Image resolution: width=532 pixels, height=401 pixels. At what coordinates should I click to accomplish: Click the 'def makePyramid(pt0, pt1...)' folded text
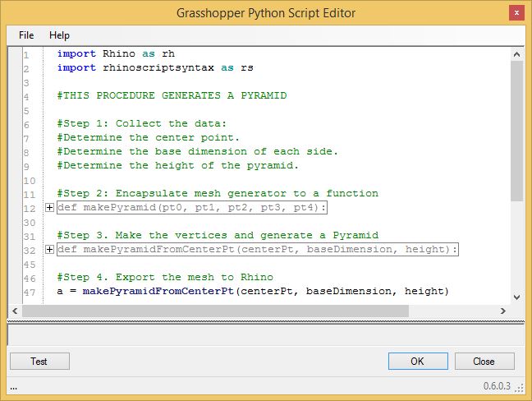[x=192, y=207]
